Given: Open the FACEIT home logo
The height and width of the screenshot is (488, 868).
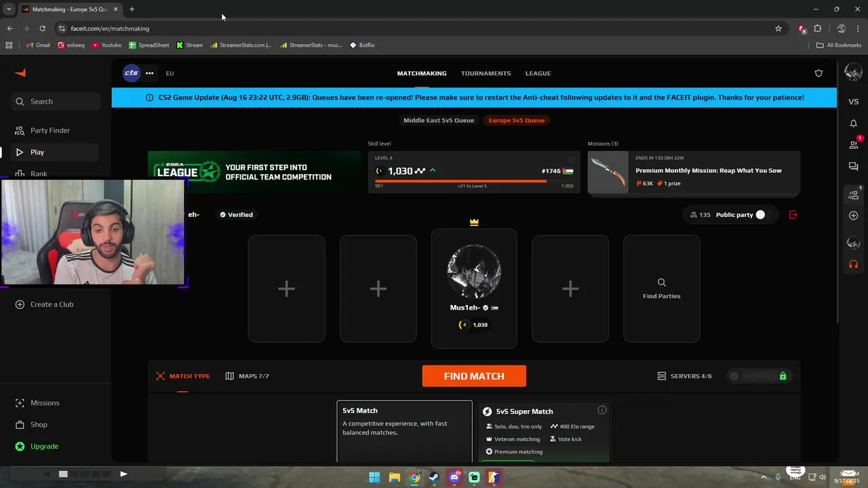Looking at the screenshot, I should tap(20, 73).
